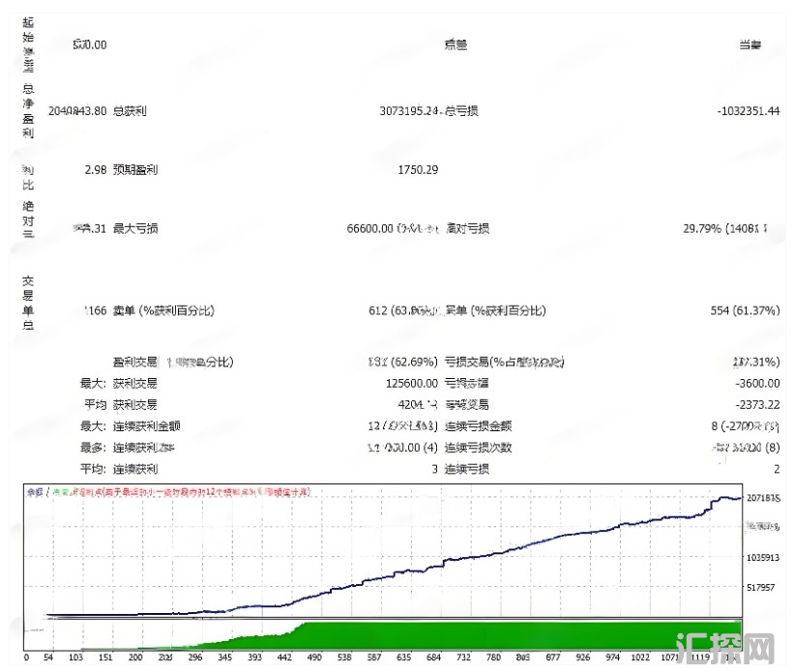Click the total profit value 3073195.24

(410, 111)
